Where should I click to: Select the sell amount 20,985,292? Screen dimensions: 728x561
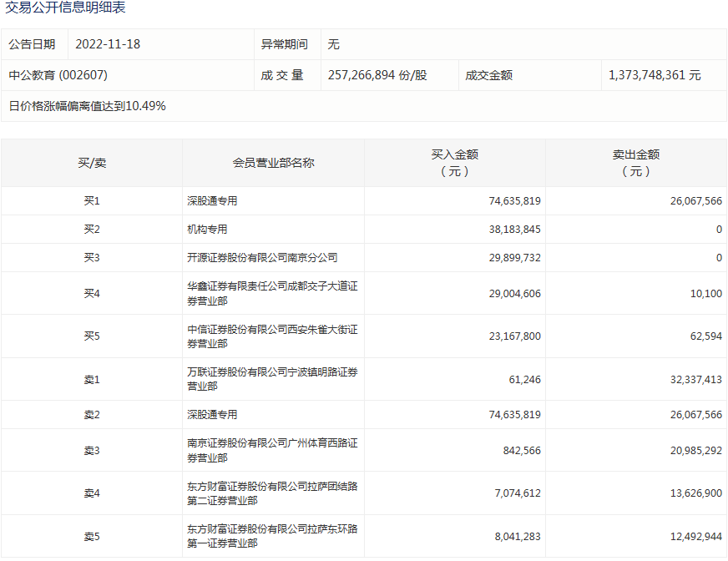[696, 450]
